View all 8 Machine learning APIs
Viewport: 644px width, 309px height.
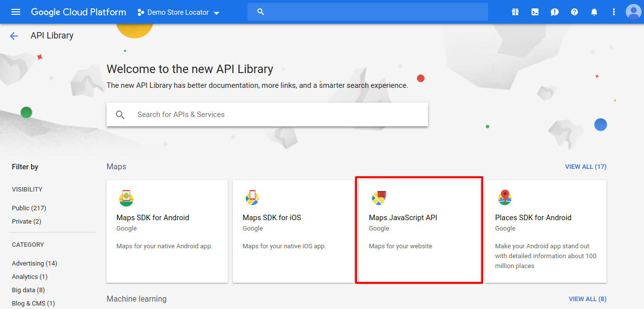pos(587,299)
